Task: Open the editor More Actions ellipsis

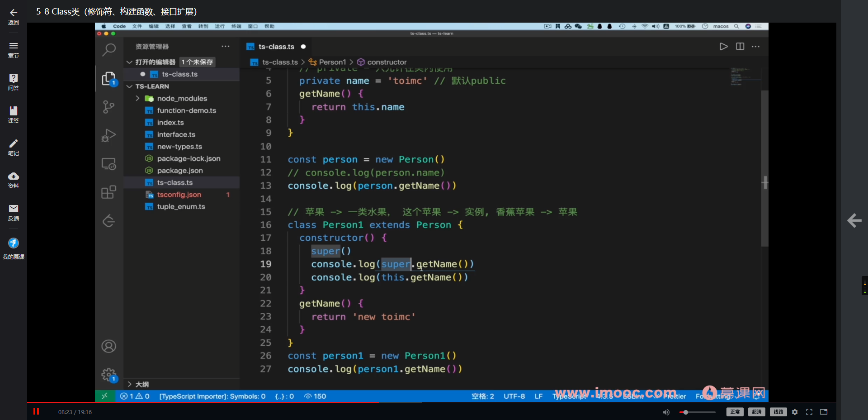Action: 756,47
